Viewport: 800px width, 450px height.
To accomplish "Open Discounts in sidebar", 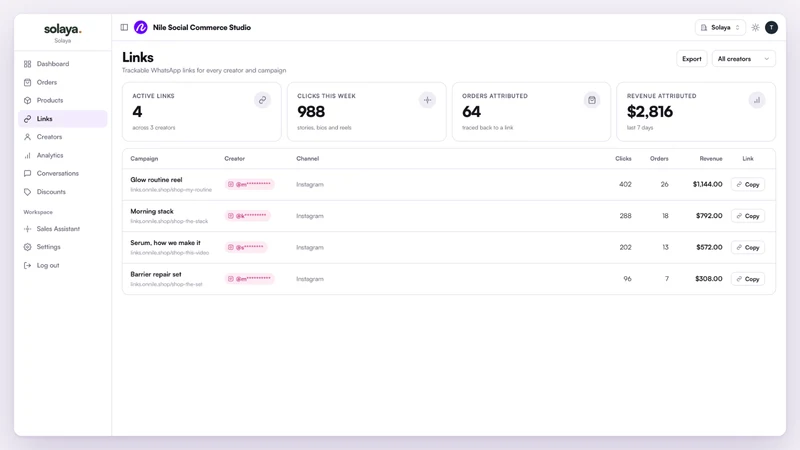I will [x=63, y=192].
